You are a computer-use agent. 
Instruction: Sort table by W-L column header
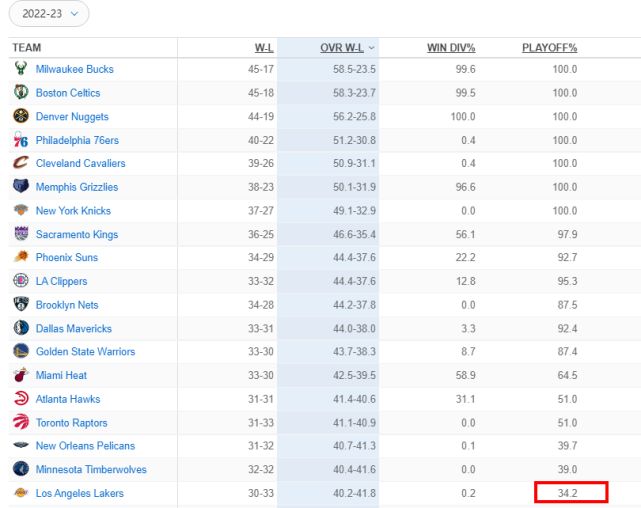point(264,48)
